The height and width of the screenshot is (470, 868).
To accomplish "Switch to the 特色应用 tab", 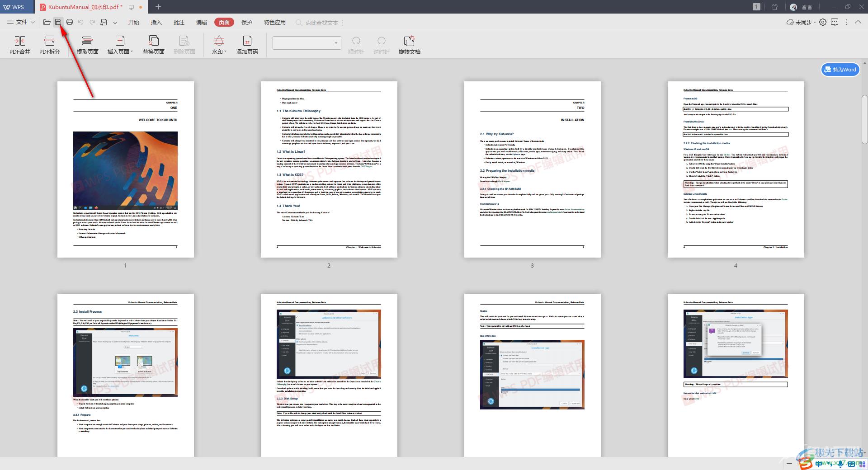I will (x=275, y=22).
